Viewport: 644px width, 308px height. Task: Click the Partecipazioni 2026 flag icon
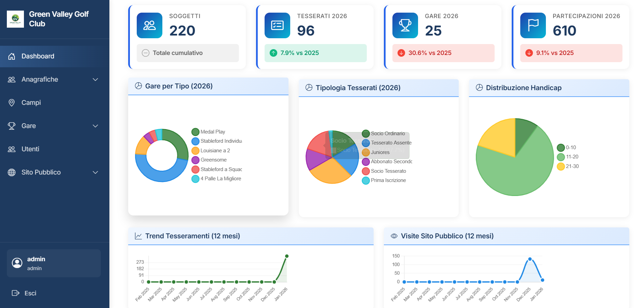click(x=533, y=25)
